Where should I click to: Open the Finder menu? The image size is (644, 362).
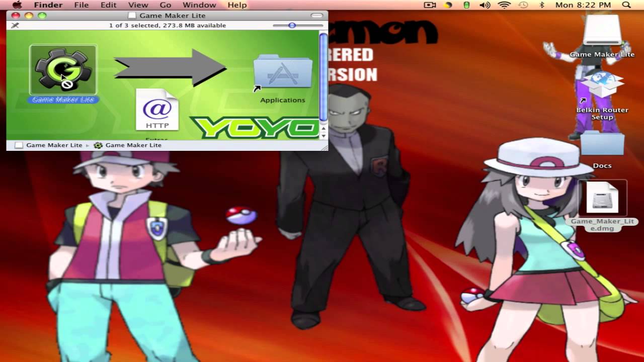pyautogui.click(x=48, y=5)
